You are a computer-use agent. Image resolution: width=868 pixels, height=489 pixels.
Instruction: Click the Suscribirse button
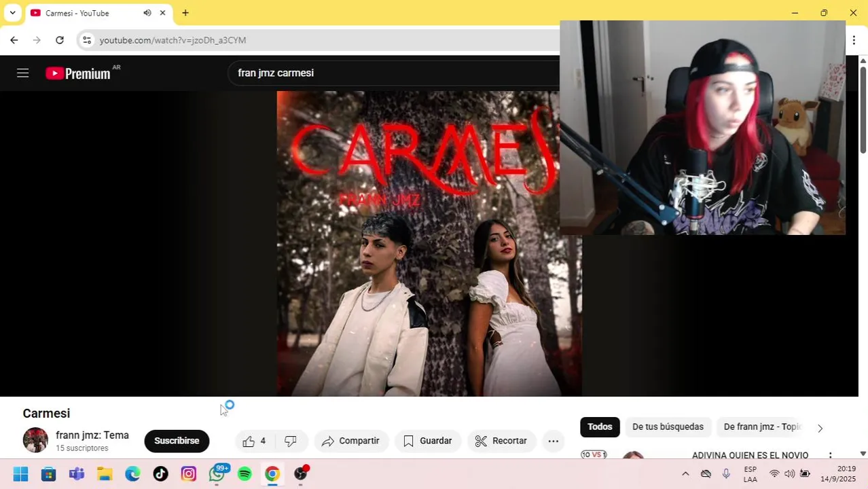pyautogui.click(x=177, y=441)
